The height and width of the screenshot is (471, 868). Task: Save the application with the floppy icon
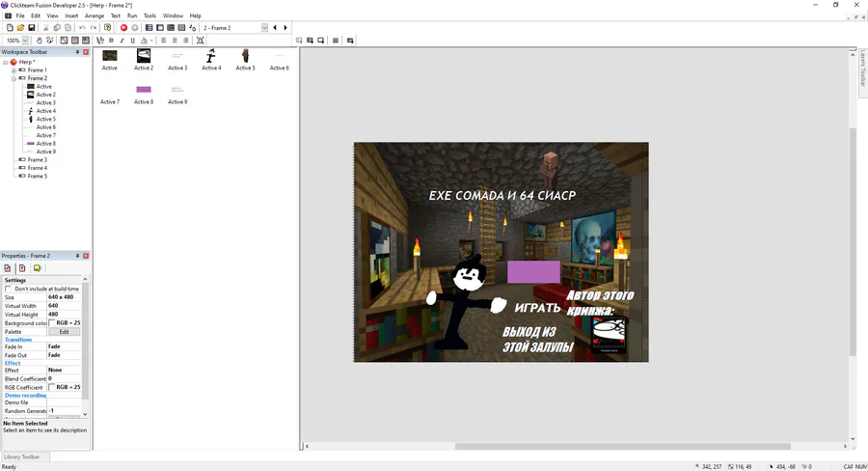tap(32, 28)
